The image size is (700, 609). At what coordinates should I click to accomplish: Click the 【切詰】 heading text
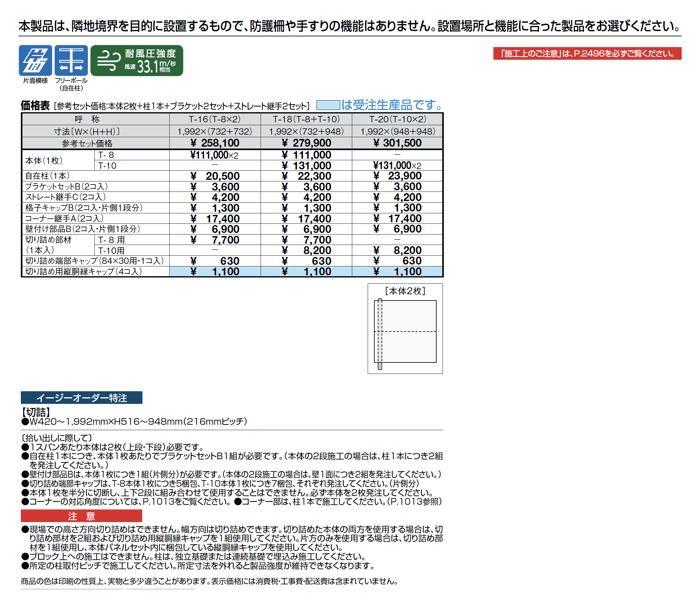pos(36,412)
